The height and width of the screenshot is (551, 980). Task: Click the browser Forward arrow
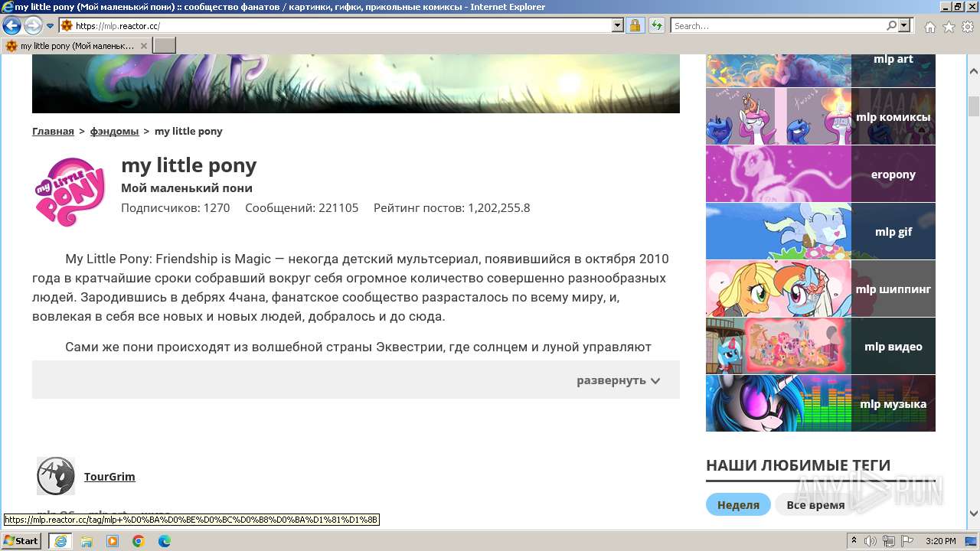tap(33, 25)
